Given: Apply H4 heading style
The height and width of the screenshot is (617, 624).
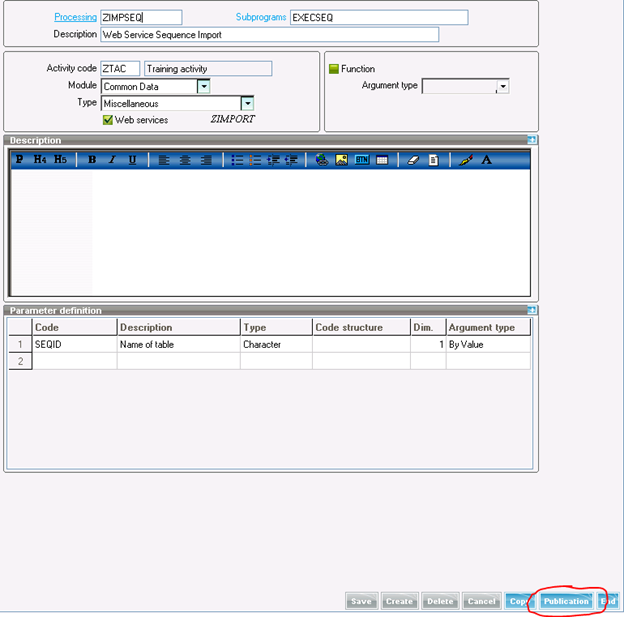Looking at the screenshot, I should [x=40, y=160].
